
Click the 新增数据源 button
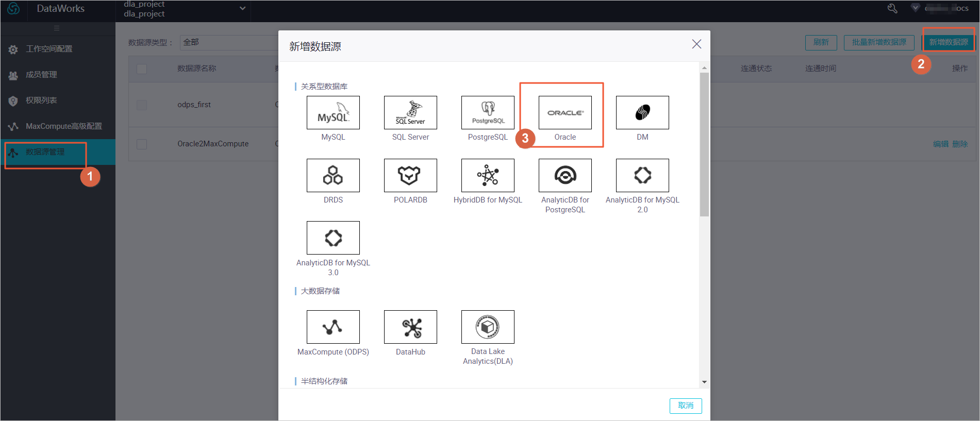(x=949, y=42)
